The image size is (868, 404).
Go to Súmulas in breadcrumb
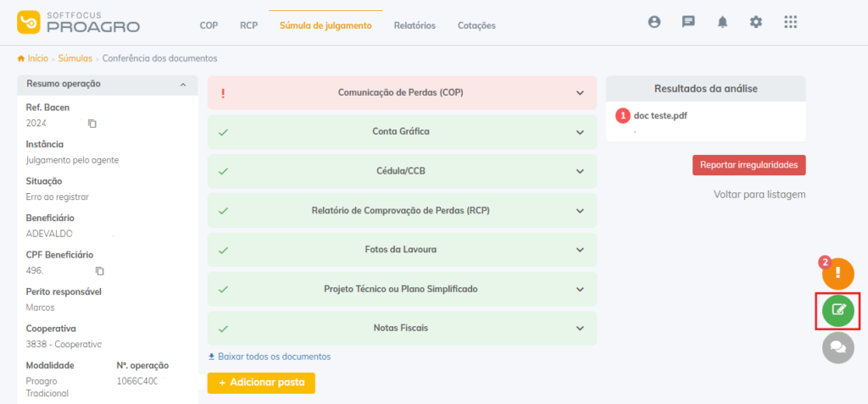[75, 58]
